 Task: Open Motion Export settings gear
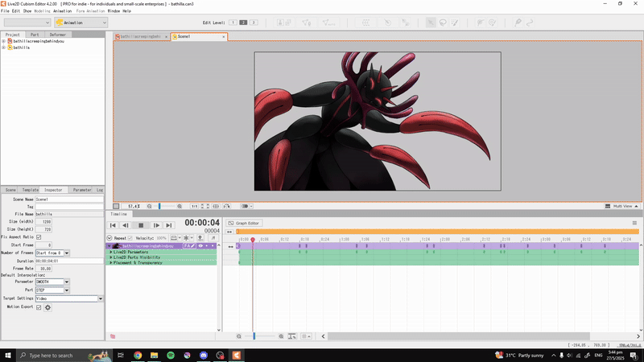point(47,307)
